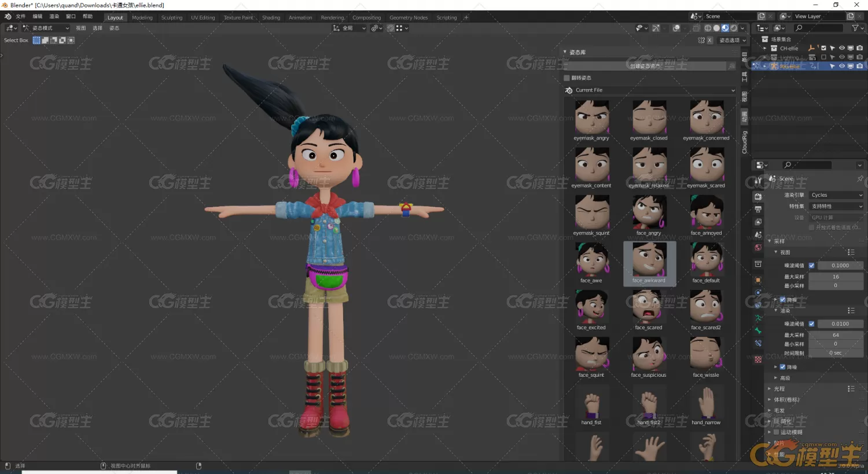Select the extend selection mode icon
Screen dimensions: 868x474
[x=45, y=41]
